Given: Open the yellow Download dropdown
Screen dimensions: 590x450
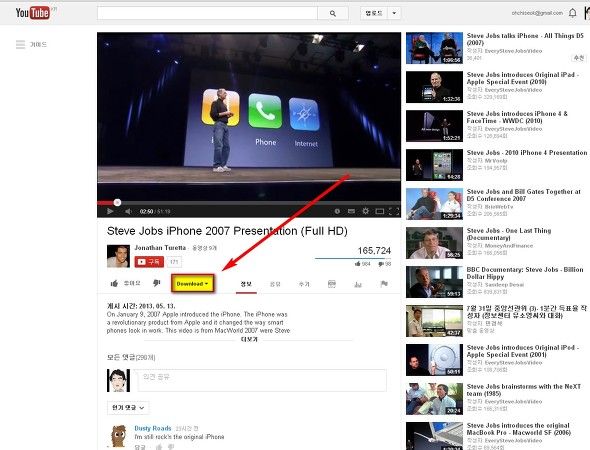Looking at the screenshot, I should [x=193, y=284].
